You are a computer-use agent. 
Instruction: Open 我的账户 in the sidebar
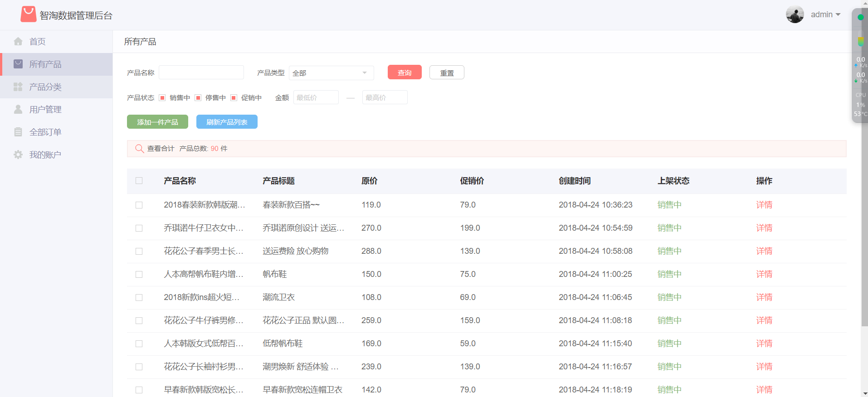56,155
